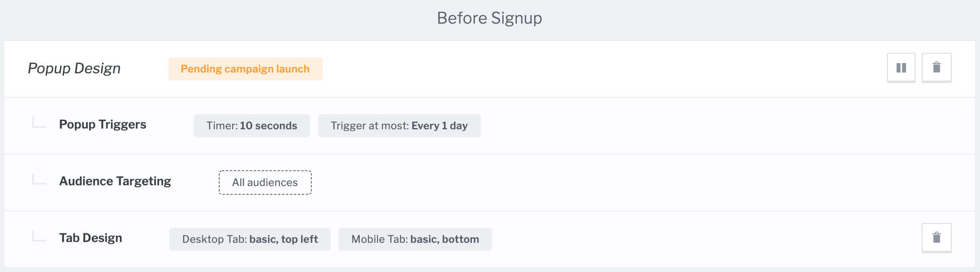Select the All audiences dashed box
The width and height of the screenshot is (980, 272).
pos(265,183)
